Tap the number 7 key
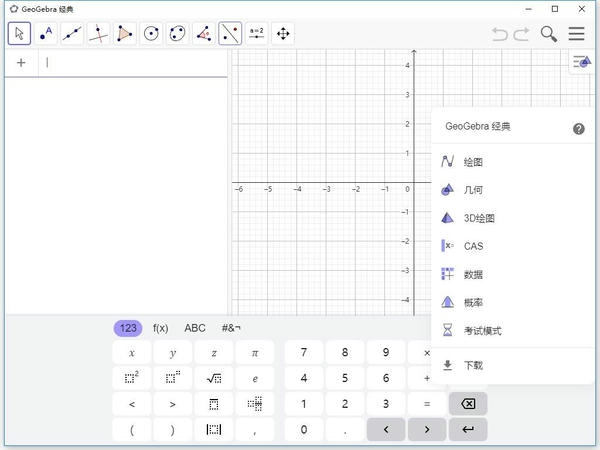600x450 pixels. 304,353
